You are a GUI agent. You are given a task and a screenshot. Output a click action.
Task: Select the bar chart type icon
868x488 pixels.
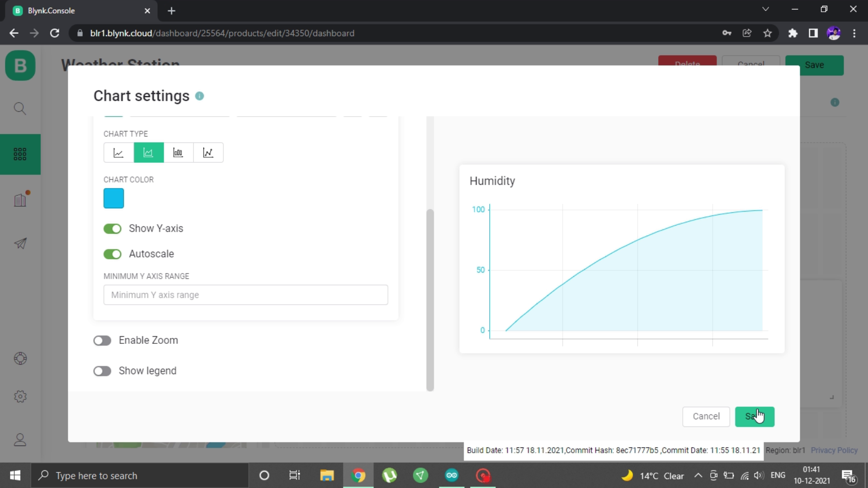coord(178,152)
